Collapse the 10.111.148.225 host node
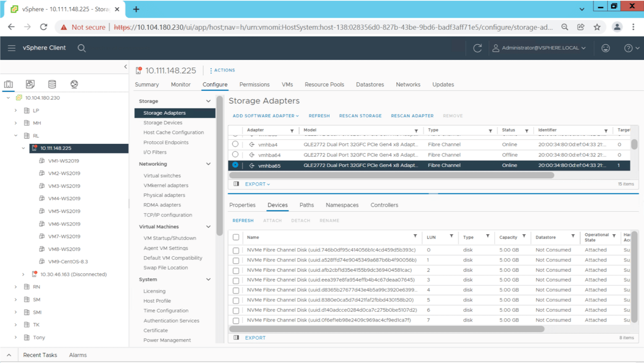This screenshot has height=363, width=644. click(x=23, y=148)
